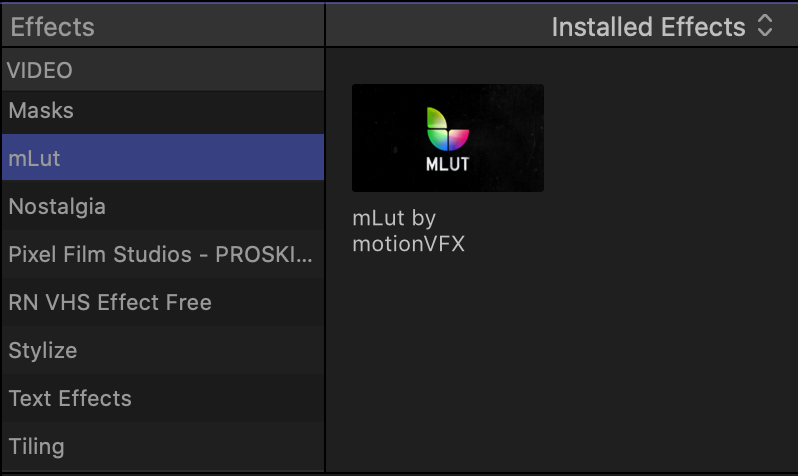
Task: Open the Stylize effects category
Action: point(43,351)
